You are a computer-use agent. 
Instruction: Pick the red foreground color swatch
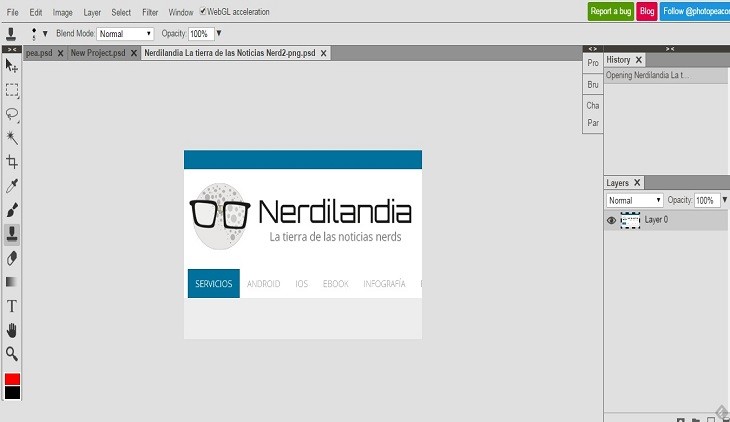(12, 379)
